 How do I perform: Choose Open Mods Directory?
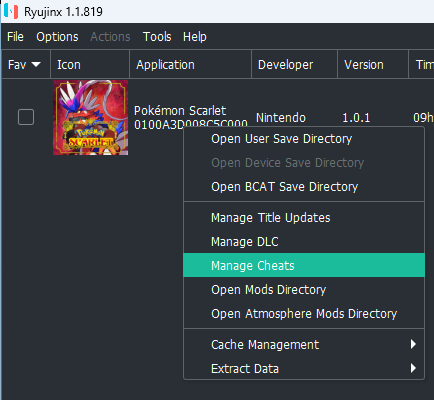[x=304, y=290]
